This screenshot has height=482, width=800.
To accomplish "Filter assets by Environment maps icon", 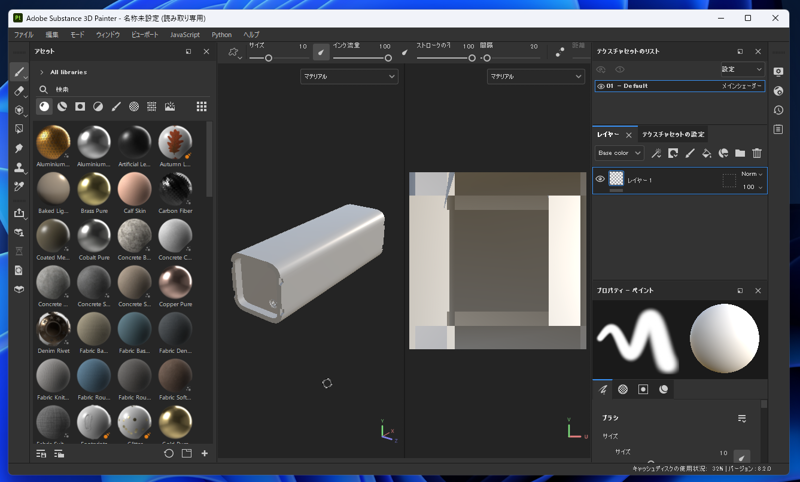I will pos(170,106).
